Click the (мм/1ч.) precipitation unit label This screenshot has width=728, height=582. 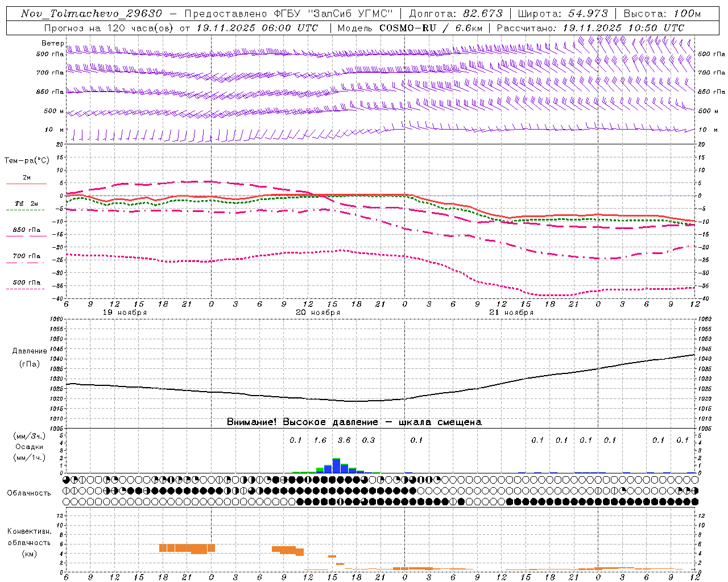coord(30,458)
